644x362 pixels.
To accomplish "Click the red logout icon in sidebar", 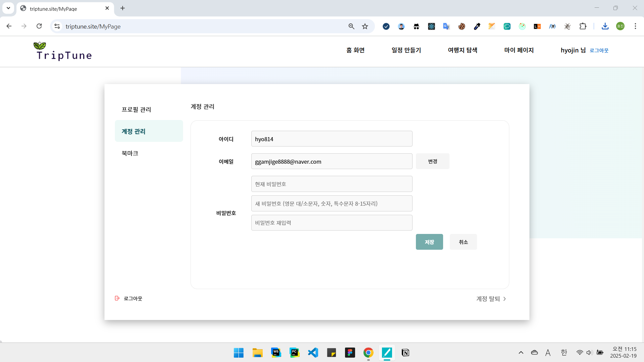I will 117,298.
